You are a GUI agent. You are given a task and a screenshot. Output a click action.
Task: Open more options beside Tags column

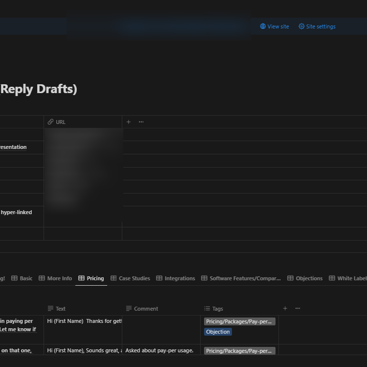298,309
